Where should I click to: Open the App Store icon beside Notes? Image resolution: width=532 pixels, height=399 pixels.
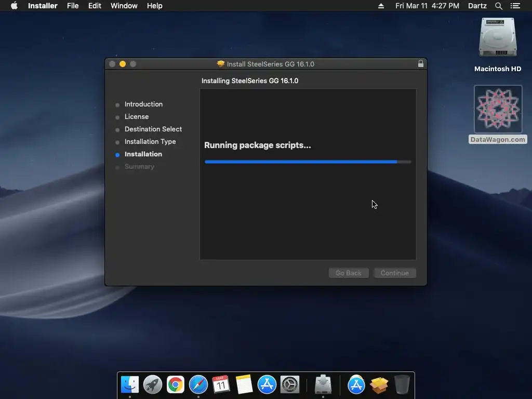pyautogui.click(x=267, y=385)
